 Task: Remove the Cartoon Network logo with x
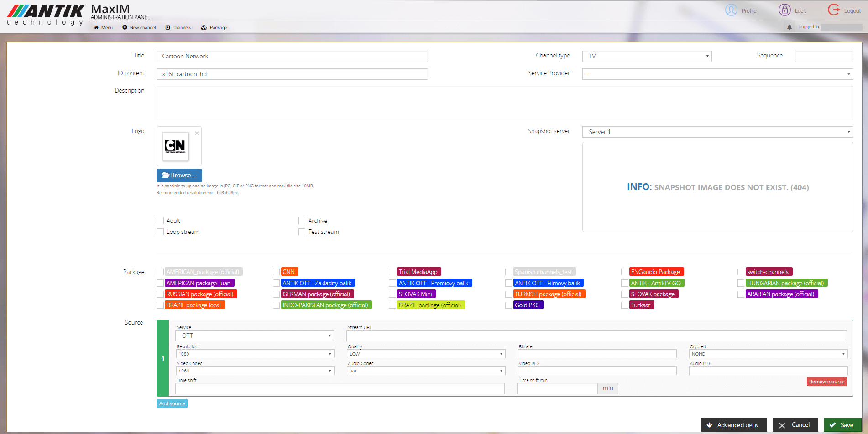[197, 133]
